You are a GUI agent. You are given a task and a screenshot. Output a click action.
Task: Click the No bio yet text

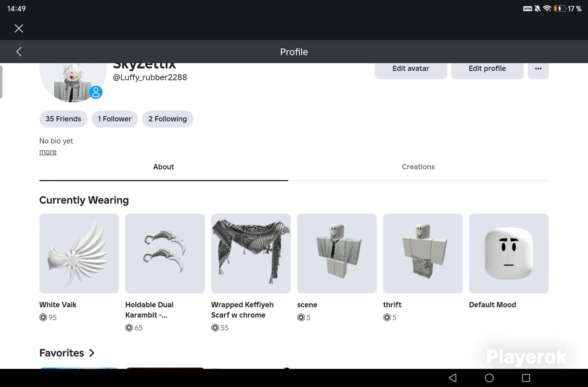[56, 141]
